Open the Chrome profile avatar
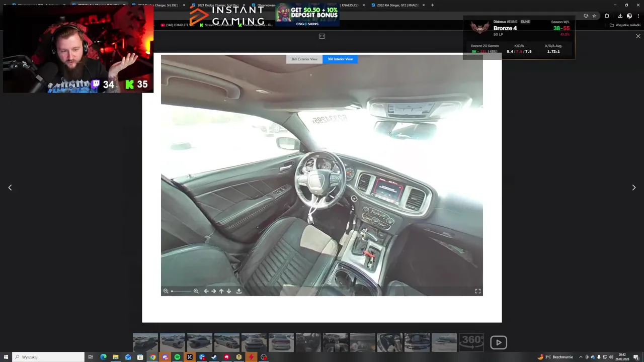The width and height of the screenshot is (644, 362). pos(629,16)
